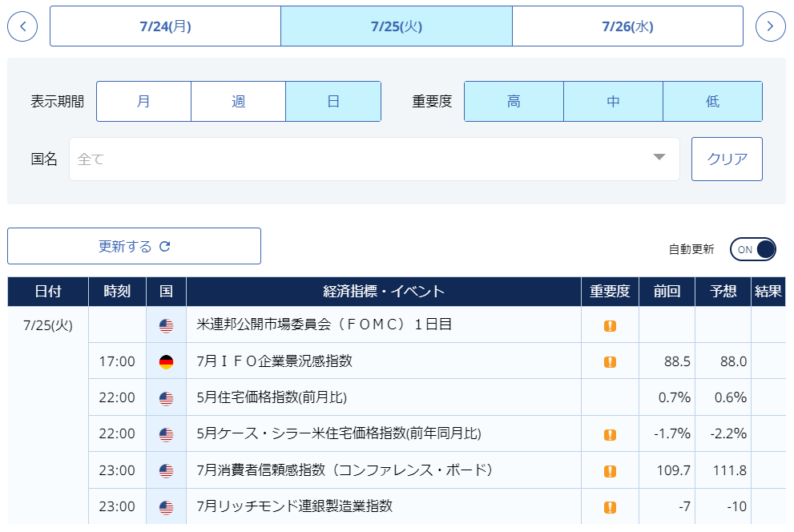Click importance icon for Conference Board consumer confidence
794x532 pixels.
tap(610, 471)
